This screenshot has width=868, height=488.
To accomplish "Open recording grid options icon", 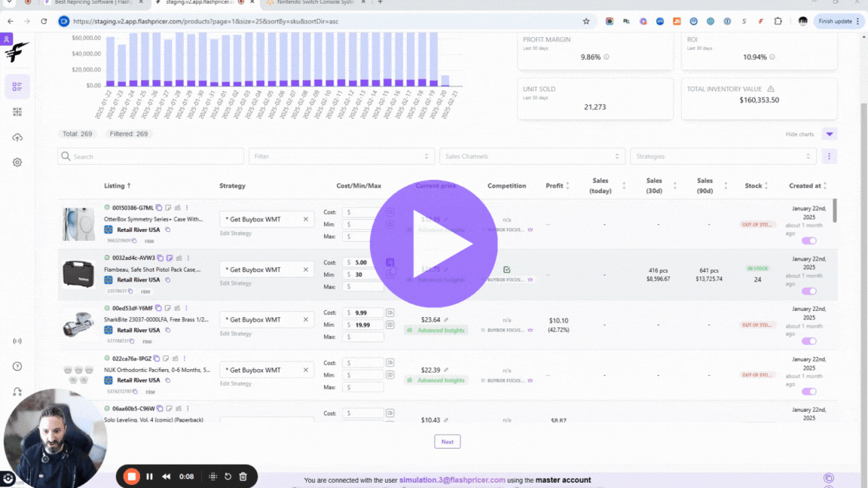I will coord(212,477).
